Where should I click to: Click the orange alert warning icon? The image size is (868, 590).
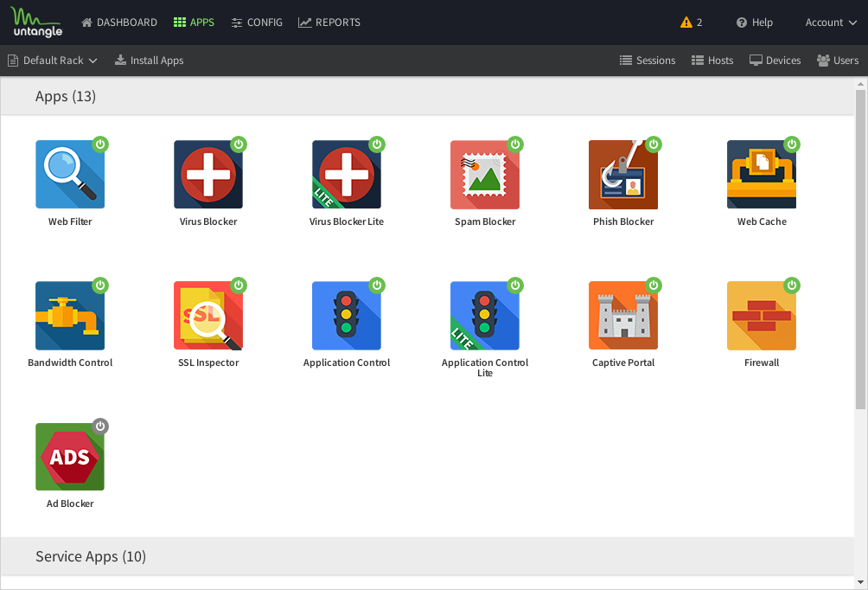(x=686, y=22)
